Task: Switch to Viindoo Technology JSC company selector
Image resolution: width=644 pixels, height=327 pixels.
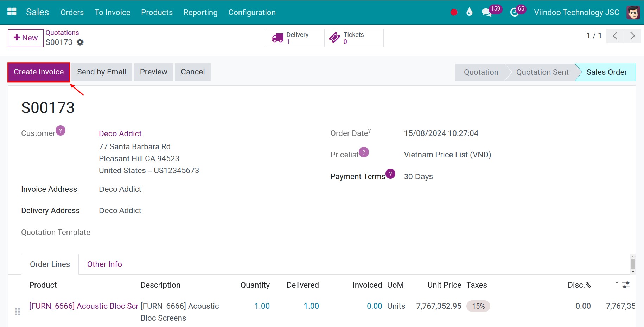Action: coord(576,12)
